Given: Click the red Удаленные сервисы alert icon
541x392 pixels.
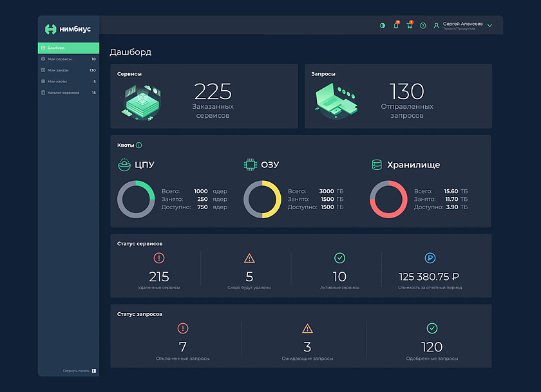Looking at the screenshot, I should tap(159, 258).
